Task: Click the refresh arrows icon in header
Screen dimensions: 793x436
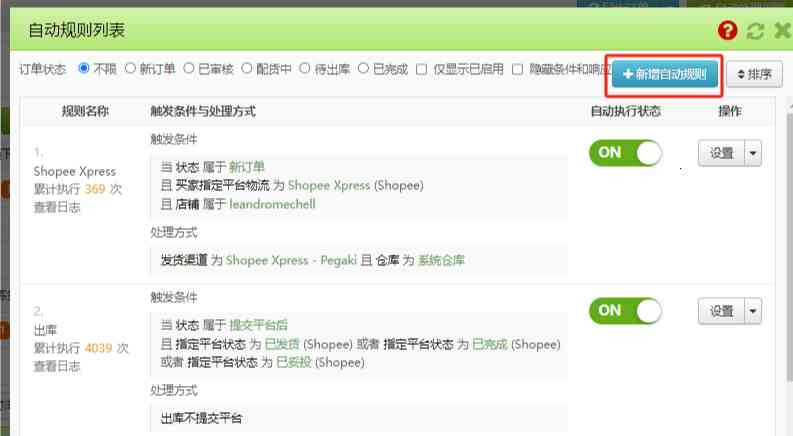Action: click(x=755, y=31)
